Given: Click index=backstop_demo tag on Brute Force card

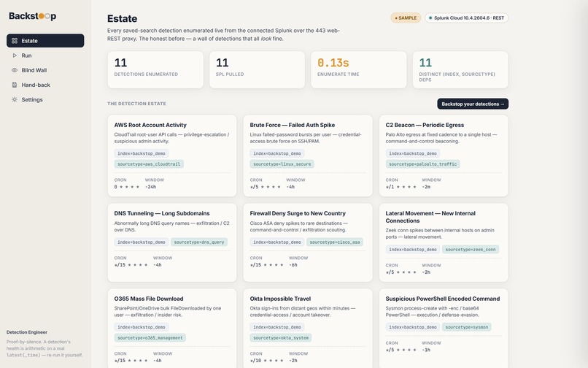Looking at the screenshot, I should pos(277,153).
